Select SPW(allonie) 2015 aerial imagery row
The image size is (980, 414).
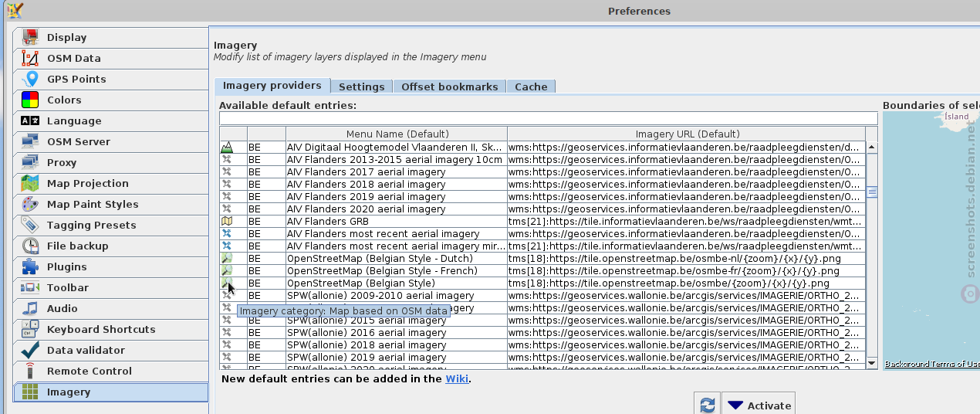pos(542,320)
